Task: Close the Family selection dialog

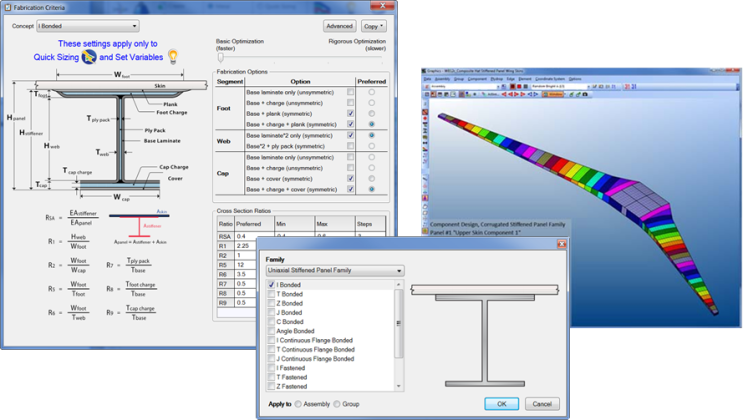Action: coord(561,245)
